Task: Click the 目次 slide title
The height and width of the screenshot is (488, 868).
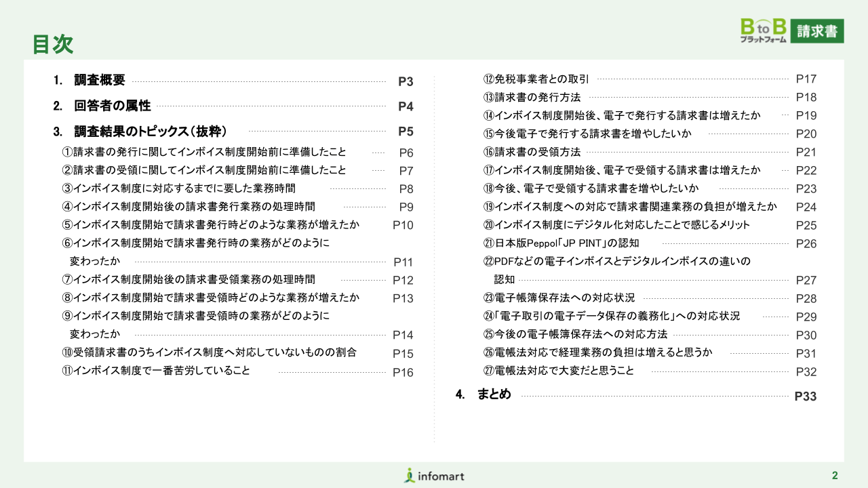Action: coord(53,44)
